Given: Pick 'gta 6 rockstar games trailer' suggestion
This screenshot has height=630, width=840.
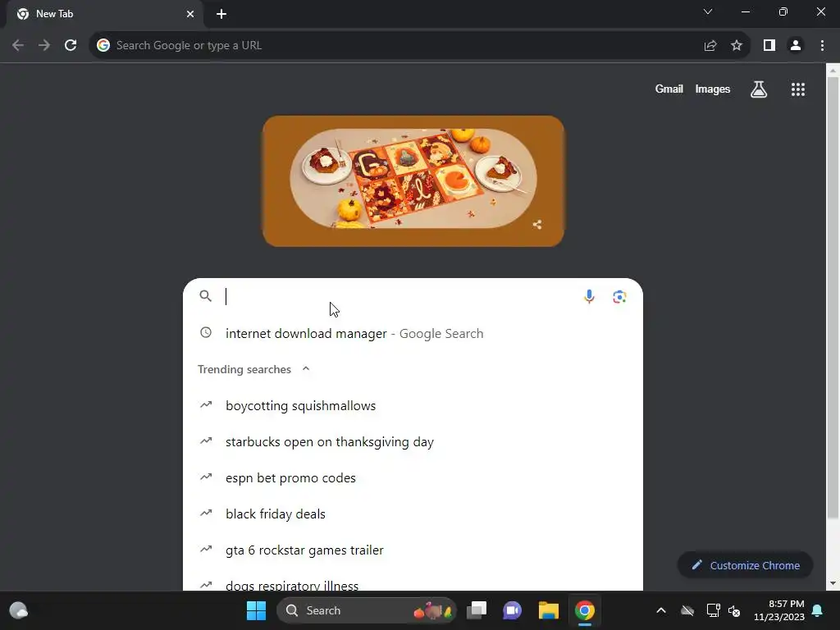Looking at the screenshot, I should [413, 550].
